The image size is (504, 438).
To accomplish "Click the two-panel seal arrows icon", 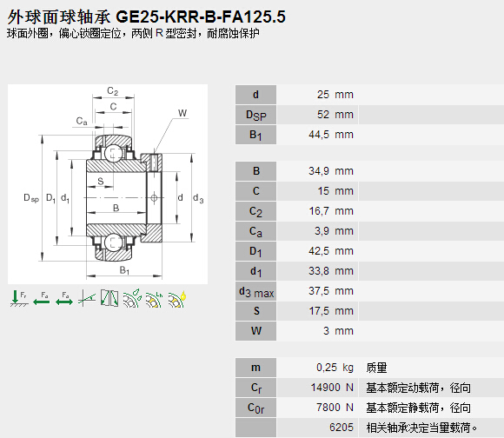I will [x=109, y=298].
